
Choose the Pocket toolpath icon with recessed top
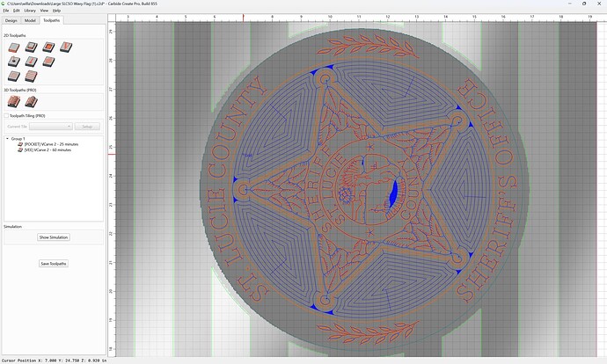32,47
